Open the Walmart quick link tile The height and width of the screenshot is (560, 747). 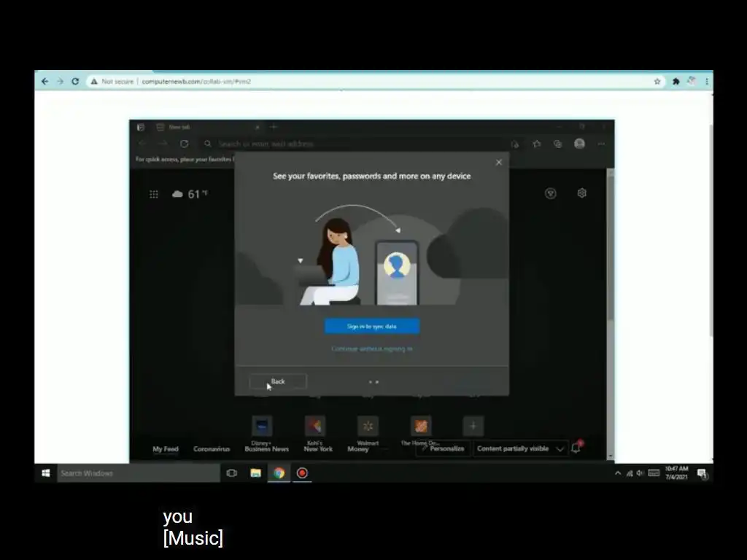coord(368,426)
